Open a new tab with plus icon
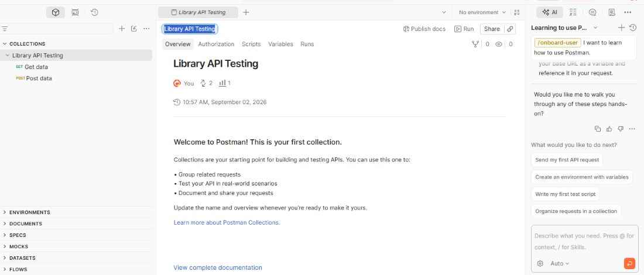The image size is (644, 275). (246, 12)
